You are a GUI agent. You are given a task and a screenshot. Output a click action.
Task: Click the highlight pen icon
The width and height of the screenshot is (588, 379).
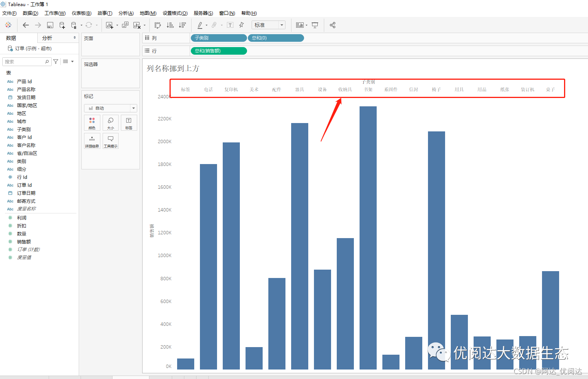tap(200, 25)
